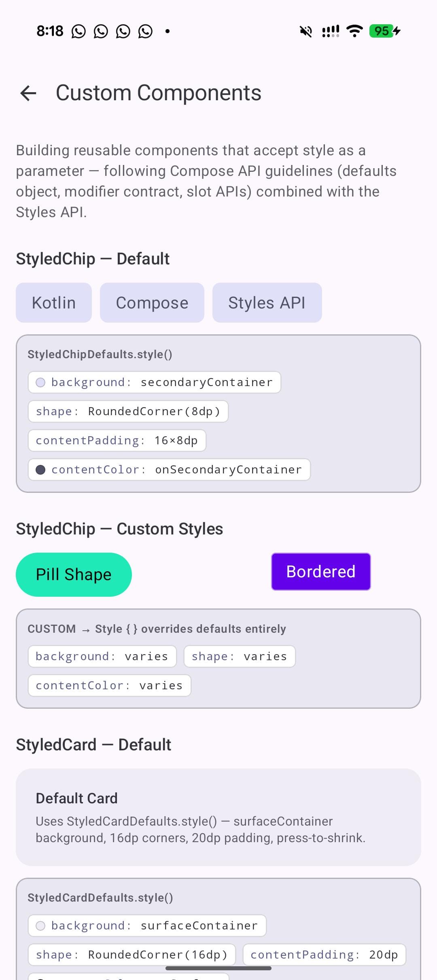Image resolution: width=437 pixels, height=980 pixels.
Task: Tap the secondaryContainer background color swatch
Action: click(x=40, y=382)
